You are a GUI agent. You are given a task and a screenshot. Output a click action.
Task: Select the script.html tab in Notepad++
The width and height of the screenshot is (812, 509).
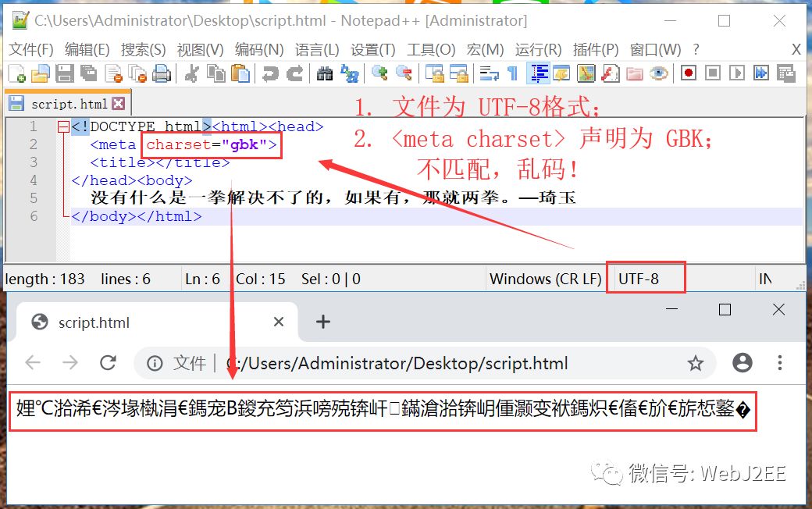[69, 104]
